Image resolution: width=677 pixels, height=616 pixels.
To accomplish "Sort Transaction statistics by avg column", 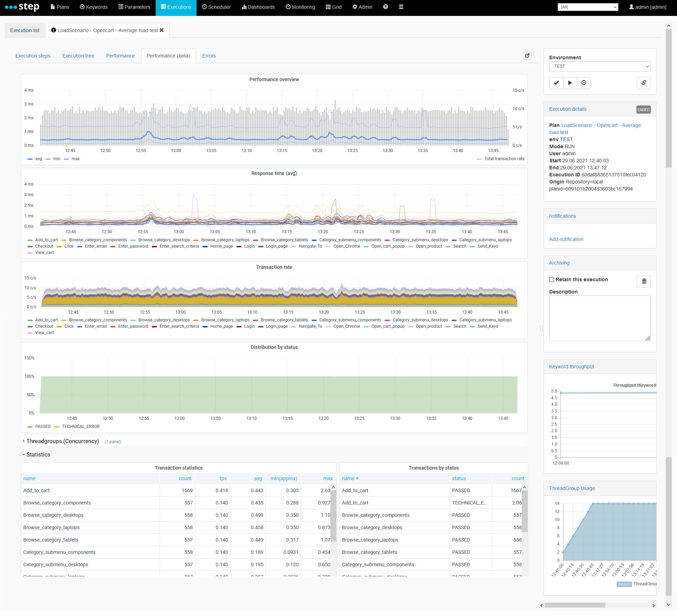I will pos(258,478).
